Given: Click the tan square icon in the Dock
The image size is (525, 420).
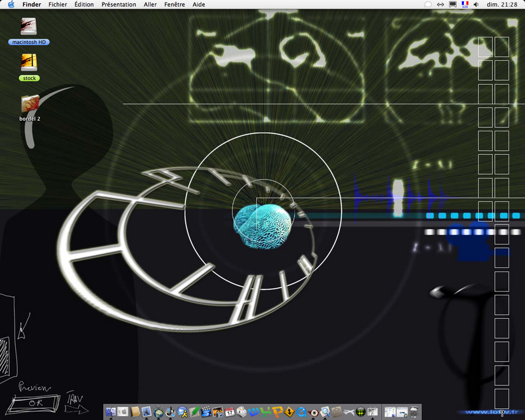Looking at the screenshot, I should coord(337,411).
